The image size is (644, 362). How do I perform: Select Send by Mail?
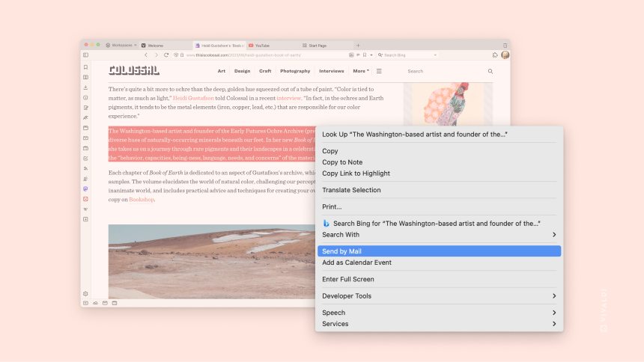(439, 251)
